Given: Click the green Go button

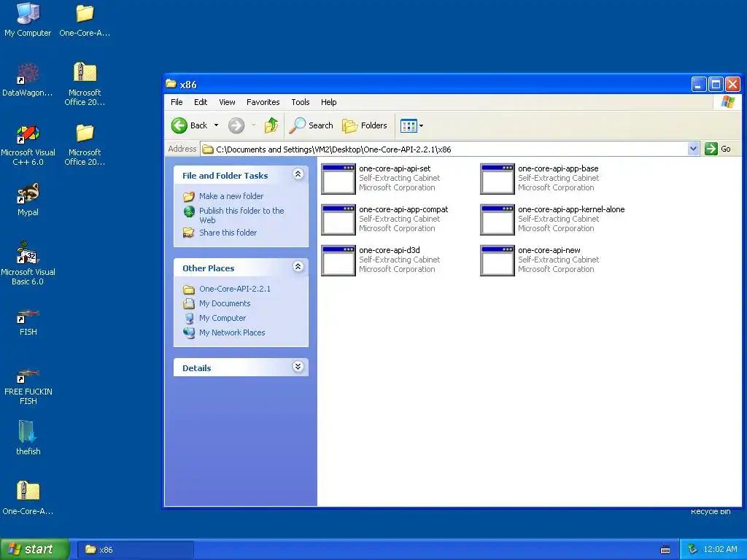Looking at the screenshot, I should click(719, 149).
